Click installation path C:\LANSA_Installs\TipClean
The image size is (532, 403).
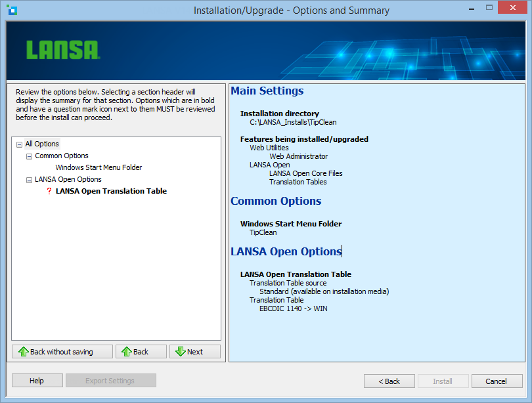click(x=293, y=122)
